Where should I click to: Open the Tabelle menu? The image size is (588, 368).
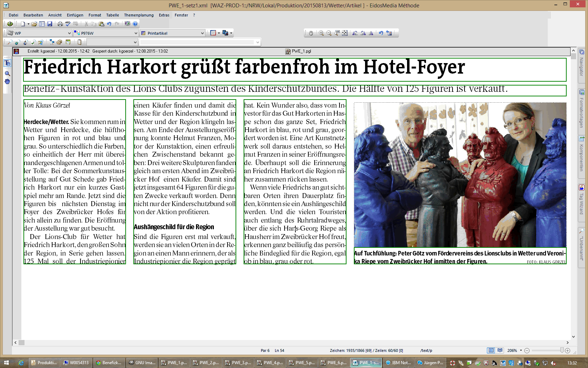[x=112, y=15]
